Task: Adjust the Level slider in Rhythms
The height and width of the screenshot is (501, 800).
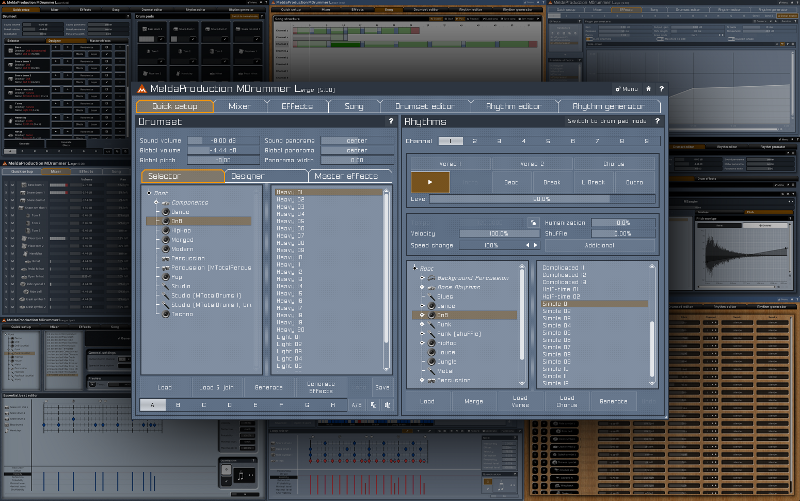Action: (542, 199)
